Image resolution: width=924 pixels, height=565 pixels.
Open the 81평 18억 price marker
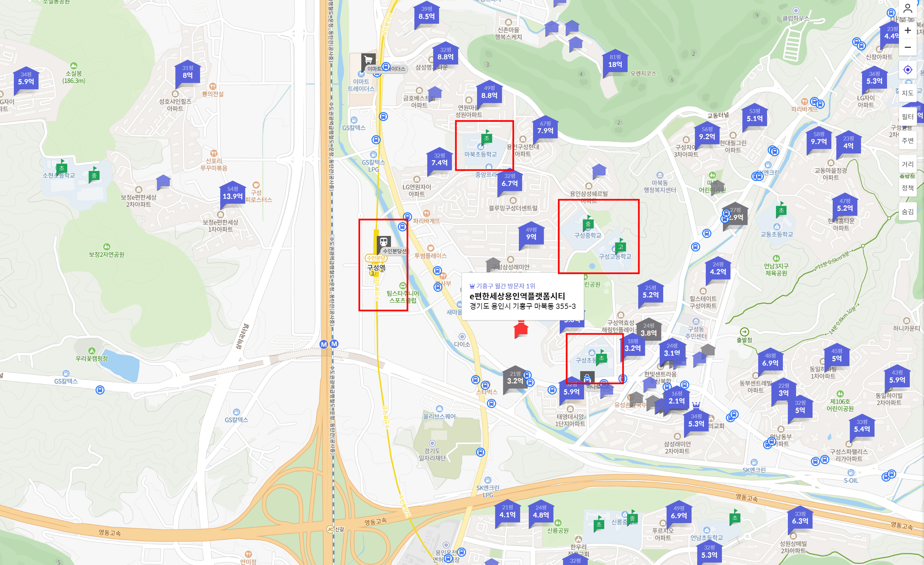(615, 62)
